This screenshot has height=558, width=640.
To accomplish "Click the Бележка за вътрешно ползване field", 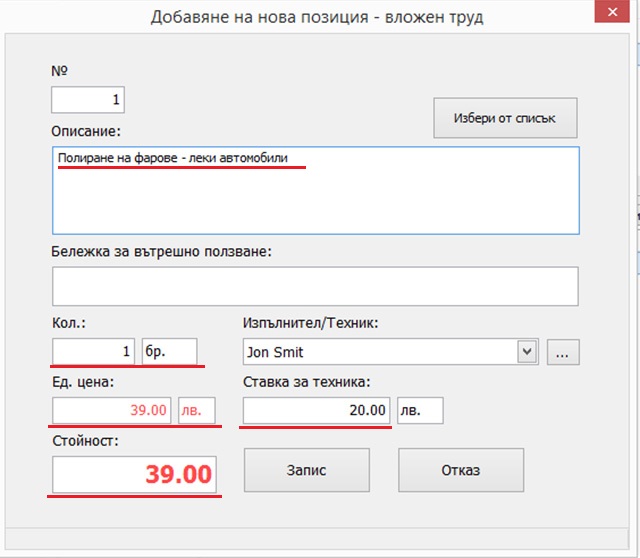I will (x=315, y=286).
